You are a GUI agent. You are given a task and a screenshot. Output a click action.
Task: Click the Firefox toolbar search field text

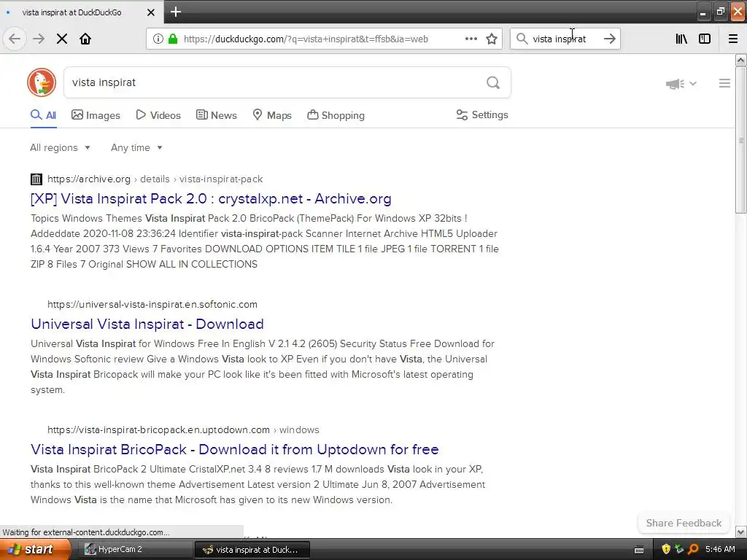pyautogui.click(x=560, y=39)
